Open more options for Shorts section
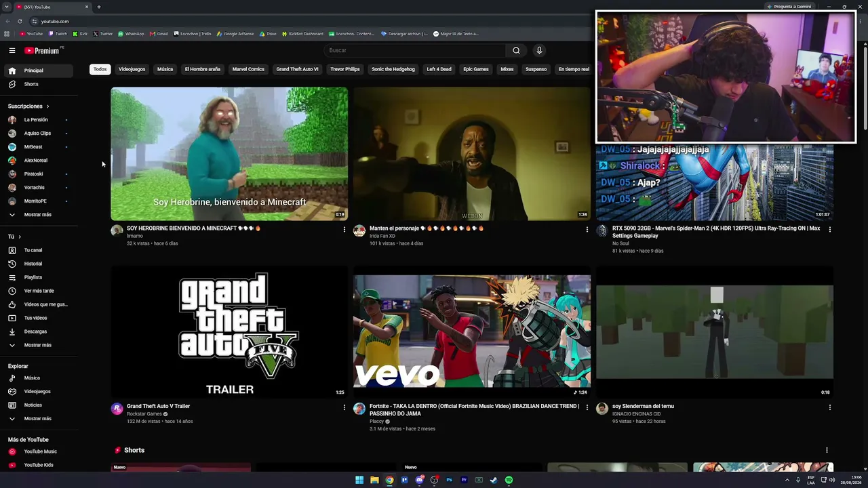The width and height of the screenshot is (868, 488). (x=827, y=450)
